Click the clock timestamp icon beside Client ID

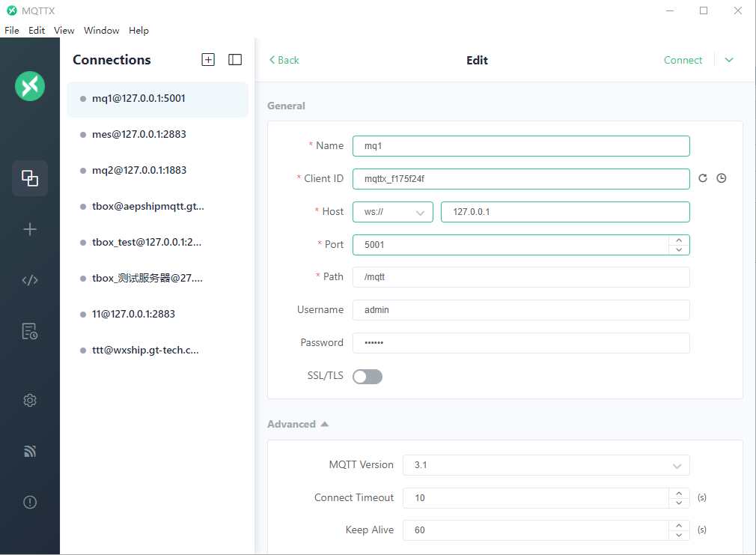(722, 178)
